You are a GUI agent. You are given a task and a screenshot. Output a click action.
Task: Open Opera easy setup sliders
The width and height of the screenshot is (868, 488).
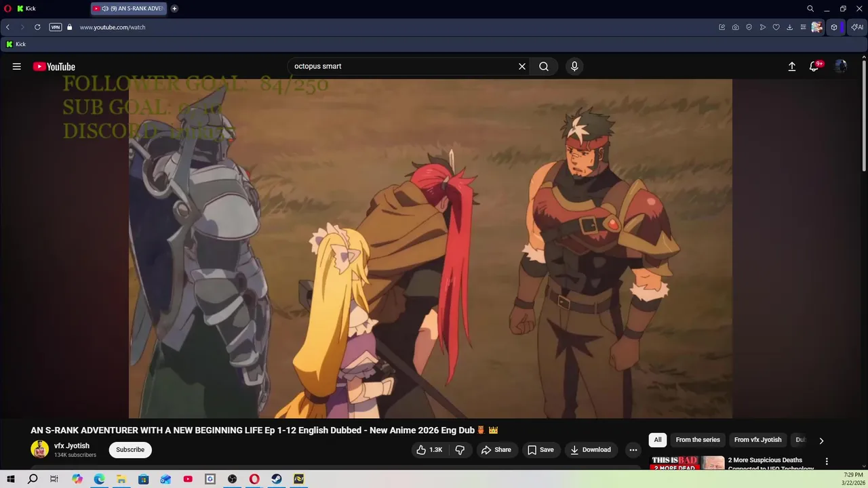coord(803,27)
